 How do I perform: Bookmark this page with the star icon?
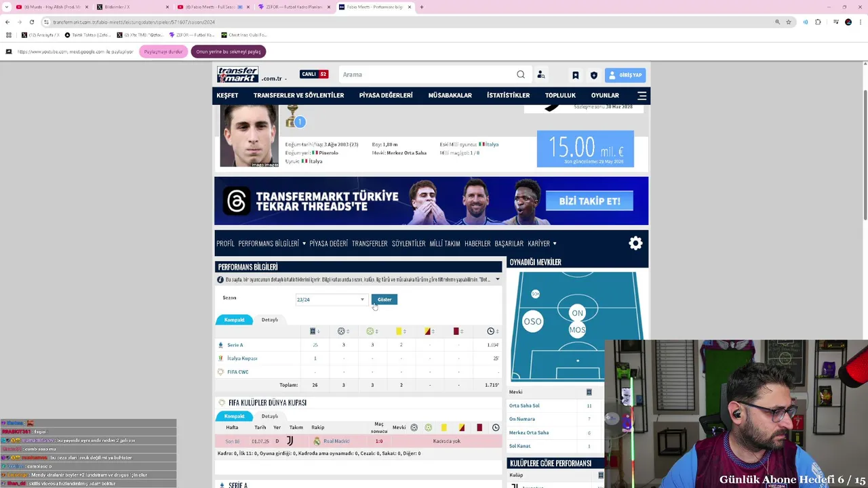[x=789, y=22]
